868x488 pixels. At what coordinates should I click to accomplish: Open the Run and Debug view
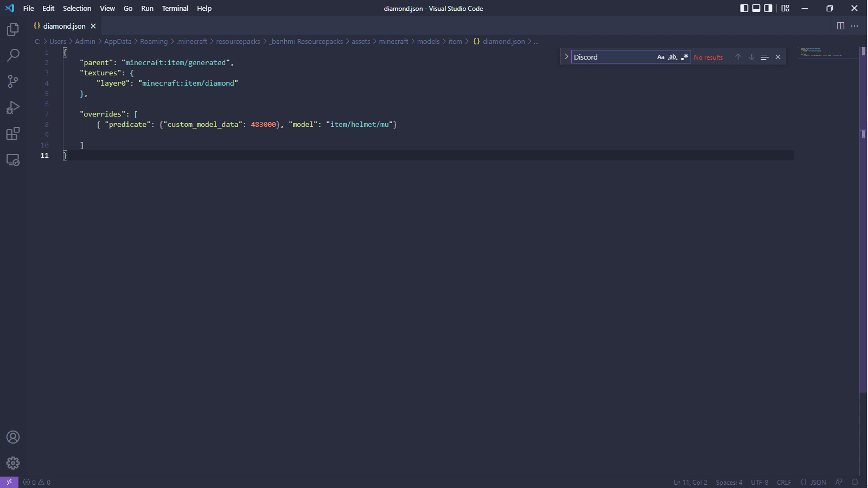13,107
